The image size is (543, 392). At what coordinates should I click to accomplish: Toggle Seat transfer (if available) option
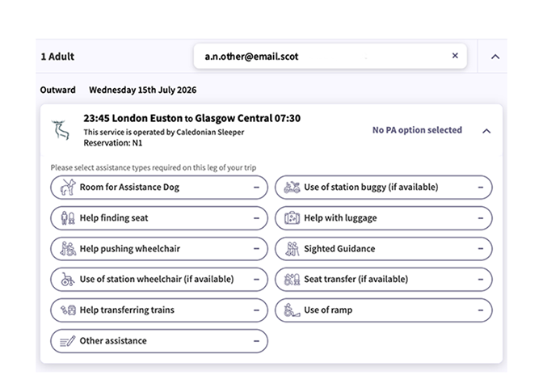click(384, 280)
